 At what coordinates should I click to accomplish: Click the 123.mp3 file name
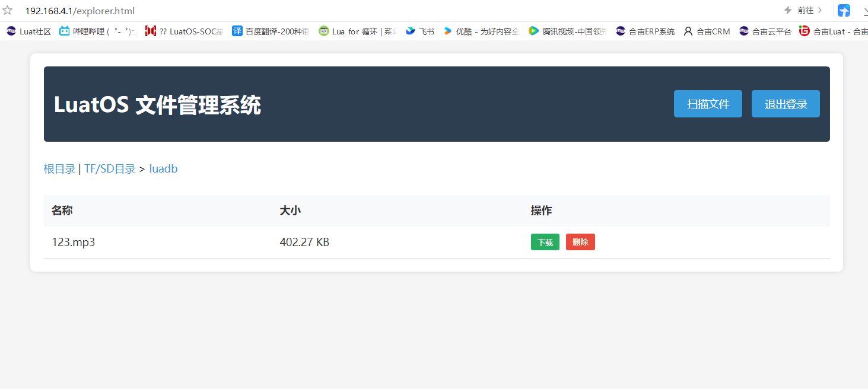click(x=74, y=242)
